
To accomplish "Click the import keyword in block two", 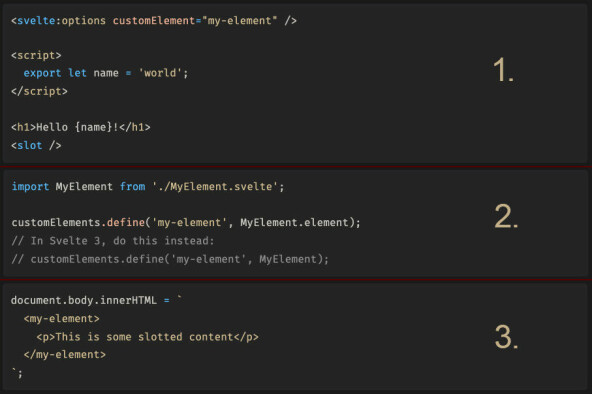I will click(30, 186).
